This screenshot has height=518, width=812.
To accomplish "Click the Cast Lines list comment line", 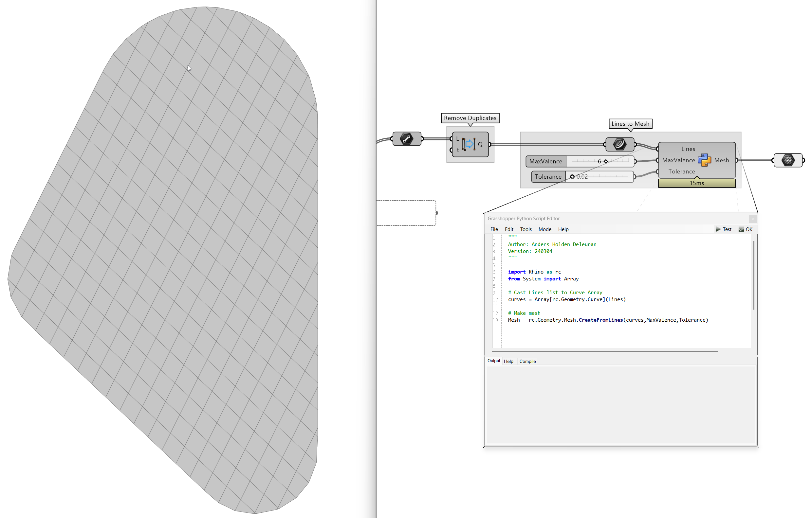I will coord(555,293).
